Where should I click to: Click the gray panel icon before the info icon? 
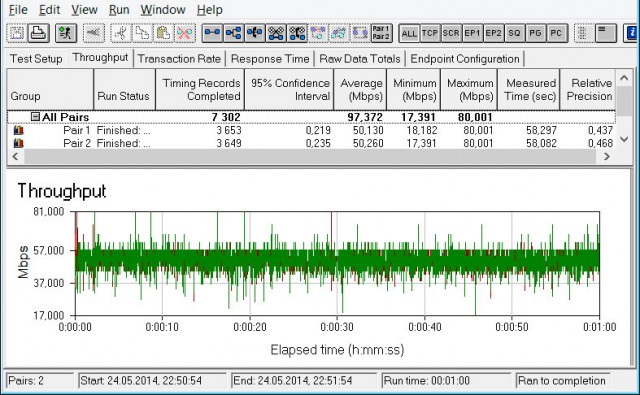(605, 33)
